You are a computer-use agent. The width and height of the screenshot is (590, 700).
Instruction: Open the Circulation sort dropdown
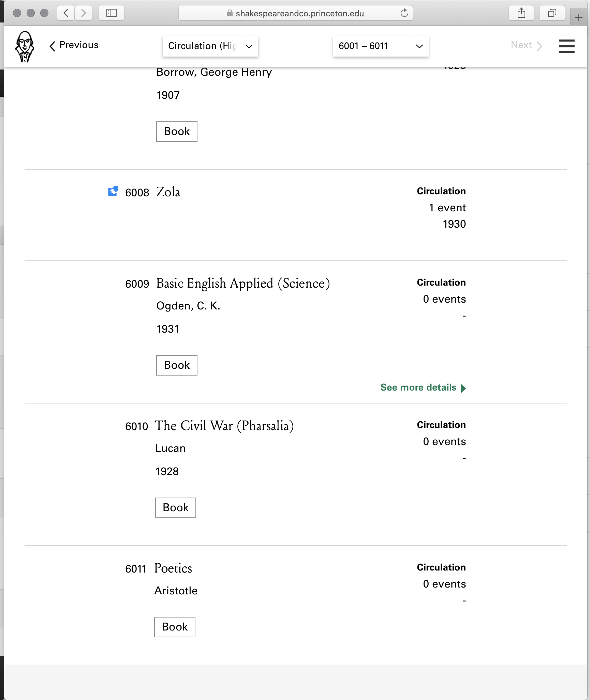click(210, 46)
